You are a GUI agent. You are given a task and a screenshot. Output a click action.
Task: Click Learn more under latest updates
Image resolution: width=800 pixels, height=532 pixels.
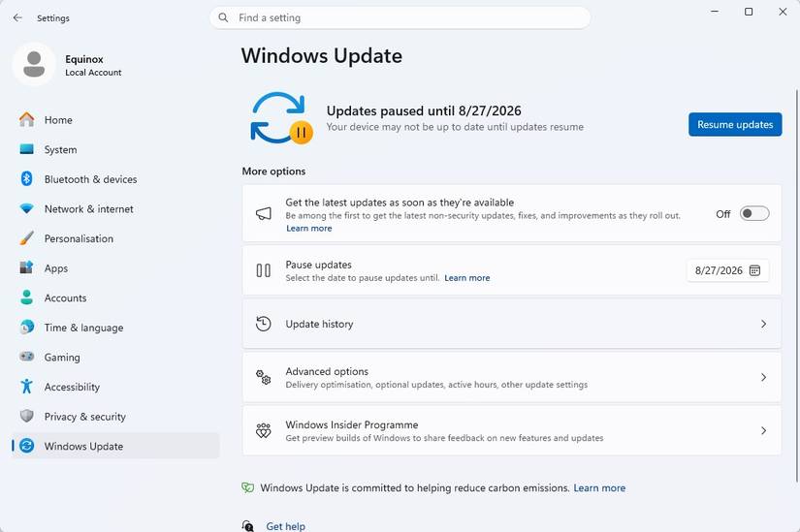tap(308, 229)
